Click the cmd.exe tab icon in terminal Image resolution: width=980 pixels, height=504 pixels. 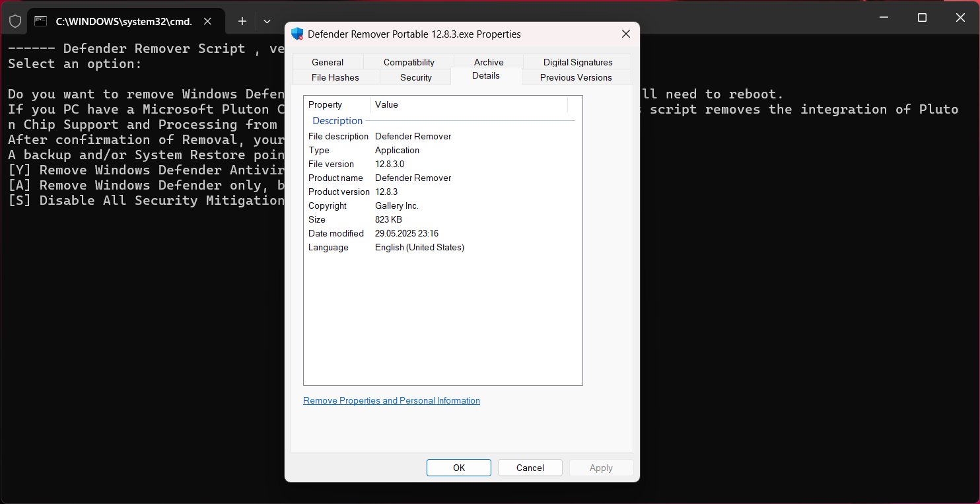click(41, 21)
